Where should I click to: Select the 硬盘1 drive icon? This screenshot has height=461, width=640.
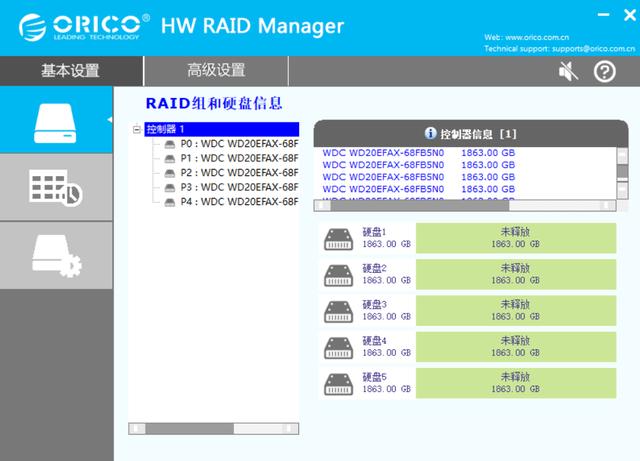click(x=338, y=239)
